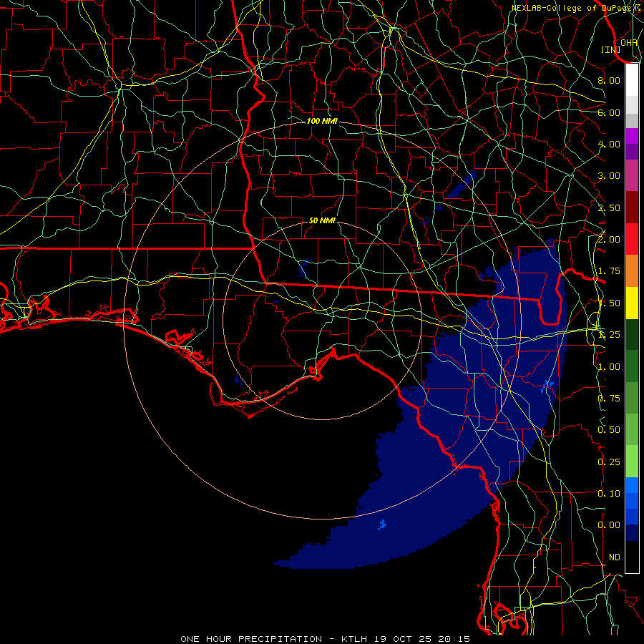Click the 100 NMI range ring label
The image size is (644, 644).
coord(322,121)
